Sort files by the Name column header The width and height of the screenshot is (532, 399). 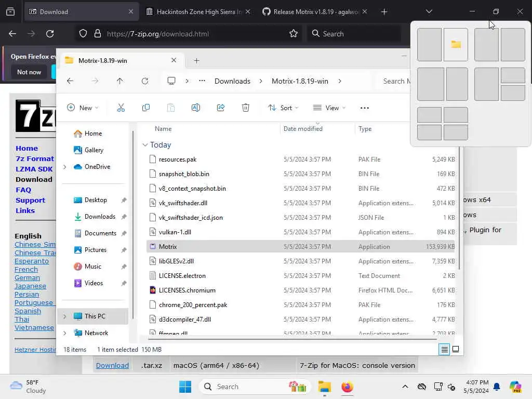point(163,129)
